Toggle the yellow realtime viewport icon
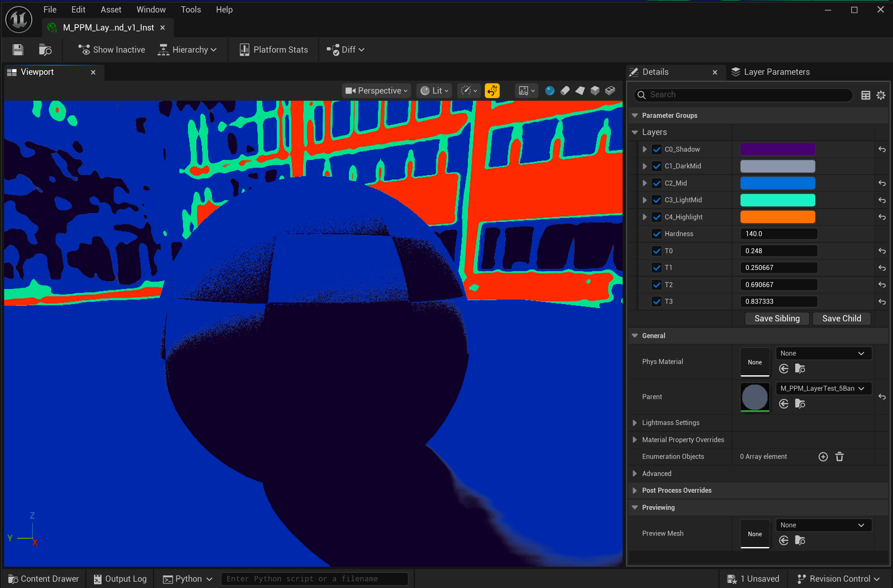 click(492, 91)
